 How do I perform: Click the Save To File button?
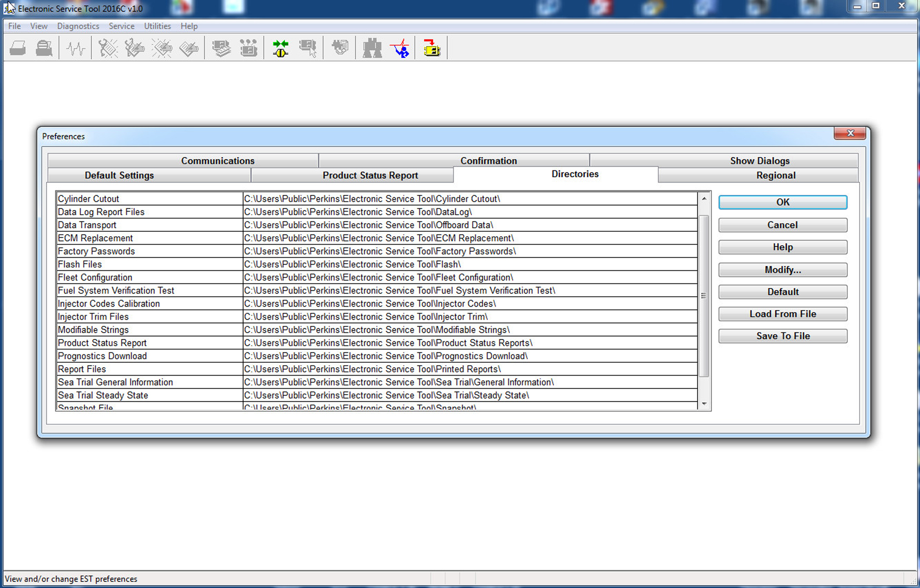tap(782, 336)
